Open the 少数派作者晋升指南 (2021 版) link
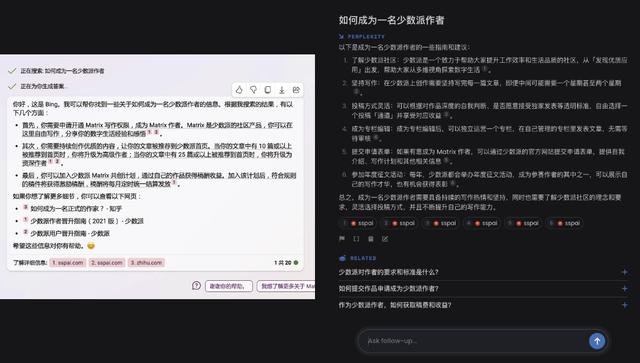The width and height of the screenshot is (640, 363). (x=87, y=221)
